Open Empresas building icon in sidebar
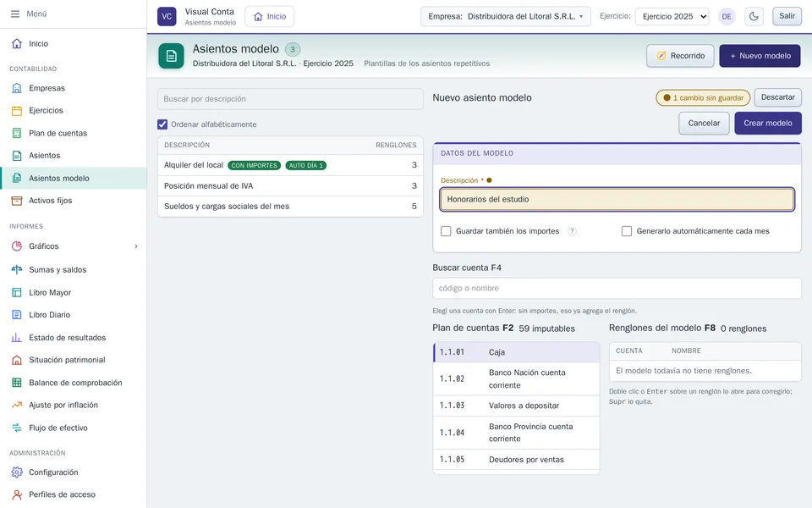The width and height of the screenshot is (812, 508). coord(17,88)
